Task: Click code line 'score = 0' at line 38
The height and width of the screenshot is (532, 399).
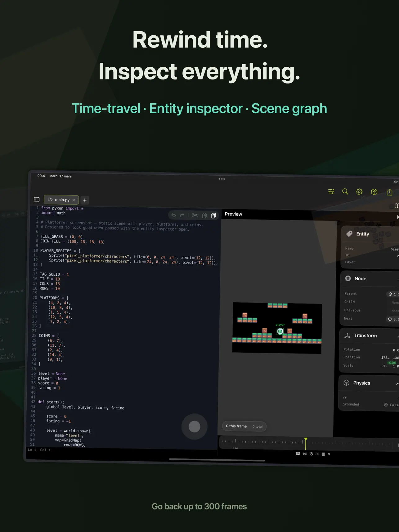Action: 48,383
